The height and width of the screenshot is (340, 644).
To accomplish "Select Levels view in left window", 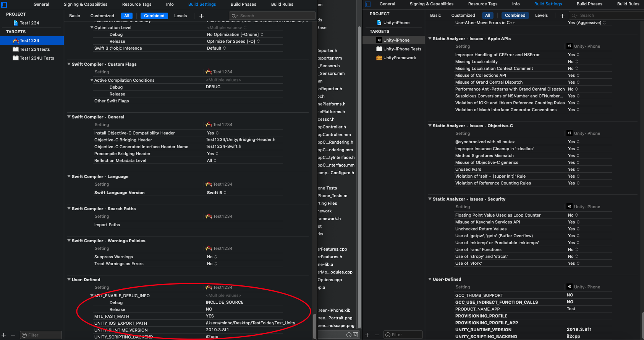I will tap(181, 16).
